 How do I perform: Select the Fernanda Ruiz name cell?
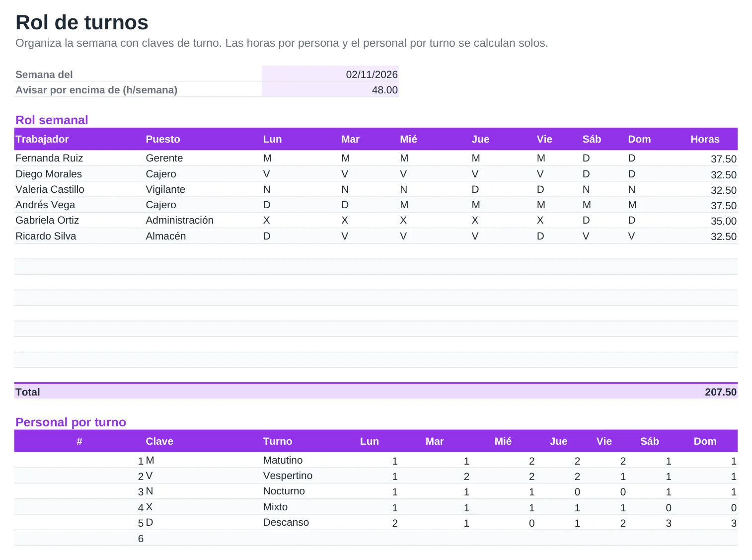49,158
